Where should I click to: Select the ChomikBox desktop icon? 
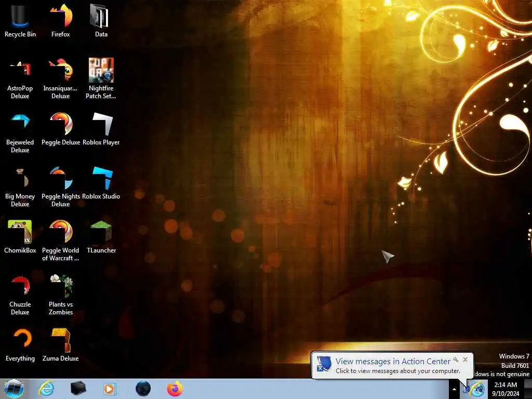(20, 237)
